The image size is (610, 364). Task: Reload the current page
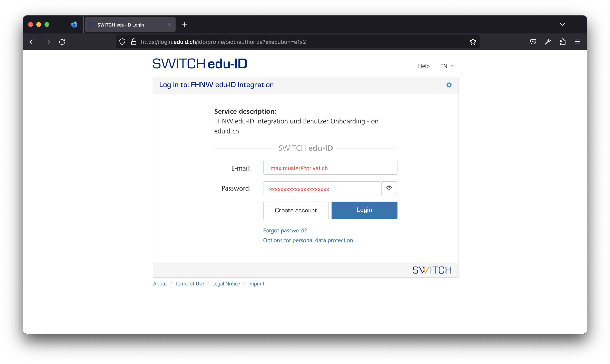coord(62,42)
